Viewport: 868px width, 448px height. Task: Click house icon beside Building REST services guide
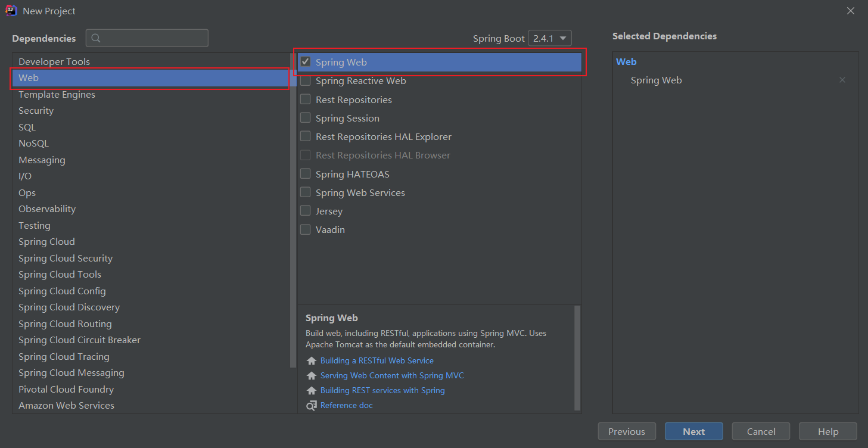[312, 391]
